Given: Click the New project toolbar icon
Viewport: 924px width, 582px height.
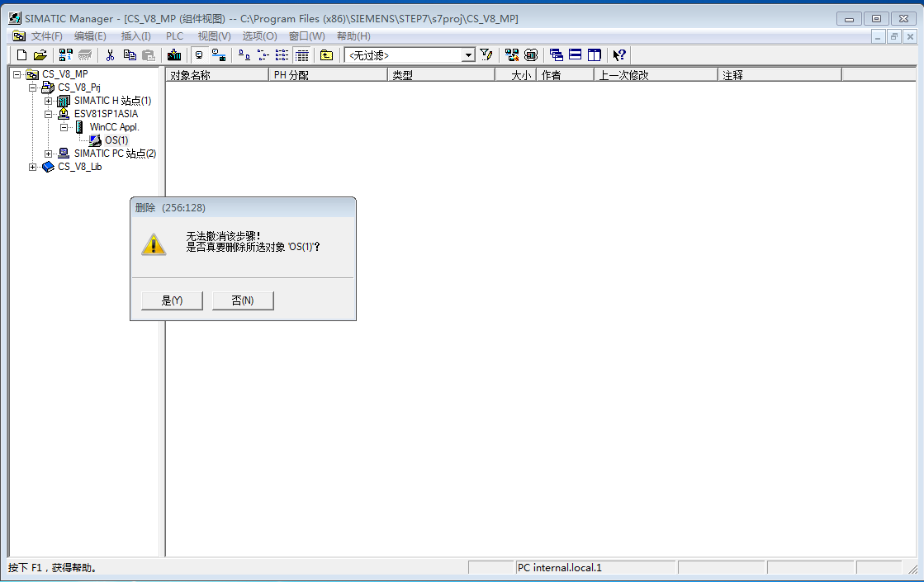Looking at the screenshot, I should [x=21, y=55].
